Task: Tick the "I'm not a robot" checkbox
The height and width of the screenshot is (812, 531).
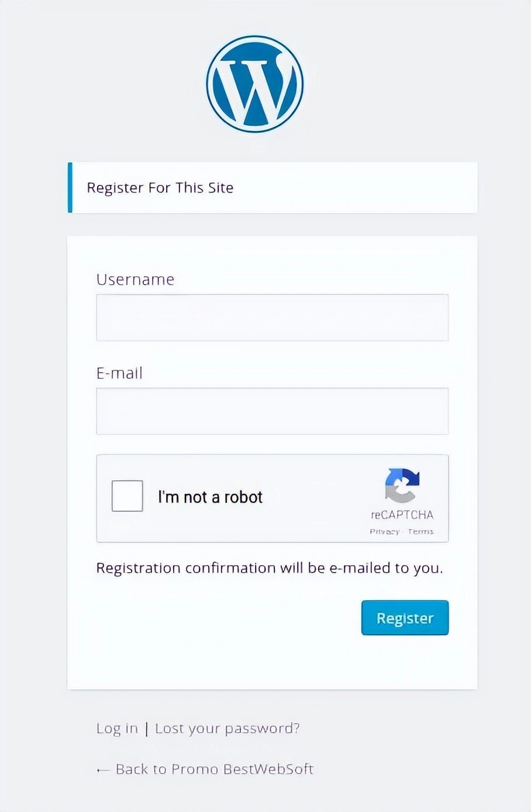Action: click(x=127, y=496)
